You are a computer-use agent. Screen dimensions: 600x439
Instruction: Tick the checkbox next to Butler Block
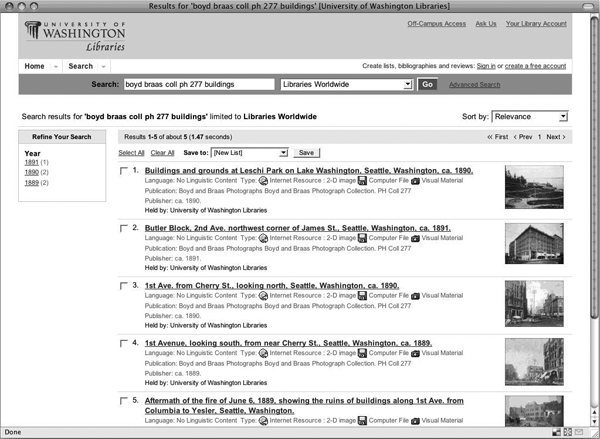point(124,229)
